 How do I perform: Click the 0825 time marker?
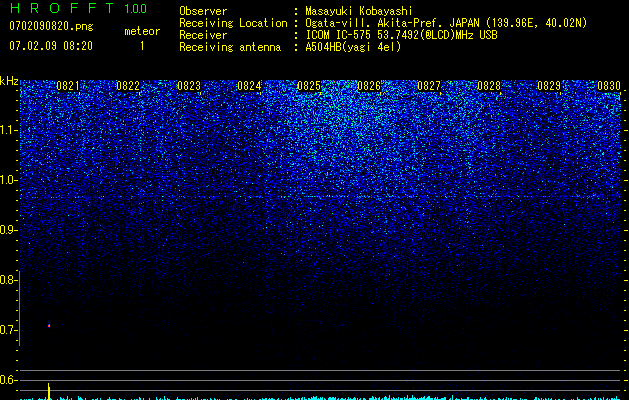coord(309,86)
